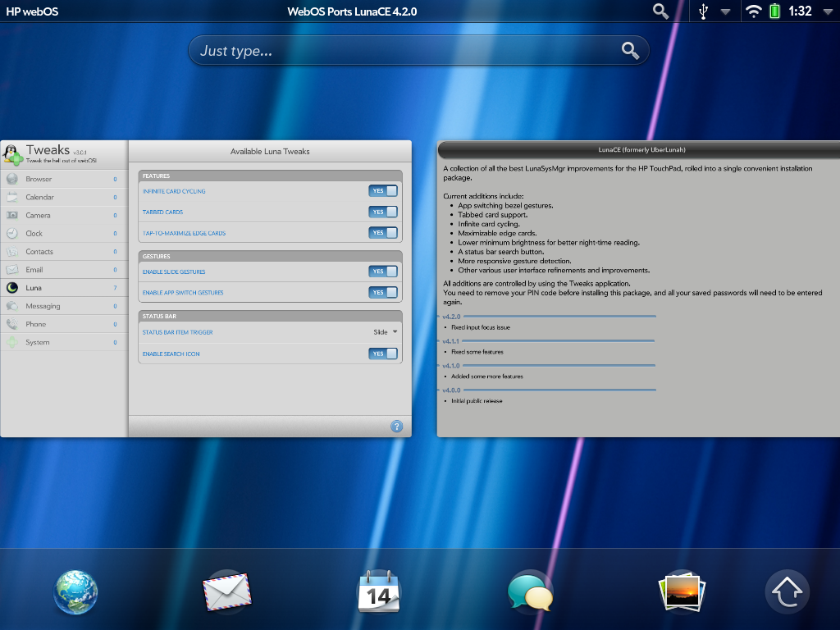Toggle Tabbed Cards switch

click(x=383, y=212)
